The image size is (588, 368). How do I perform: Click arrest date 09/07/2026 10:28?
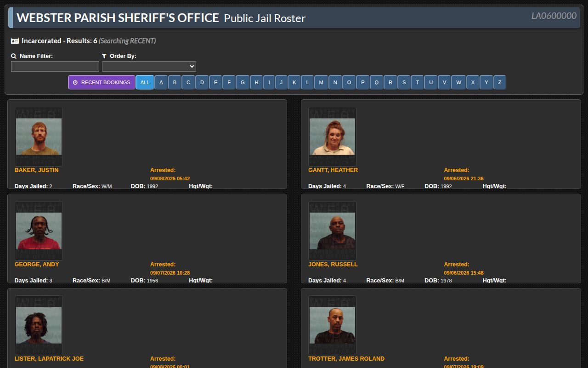click(170, 273)
